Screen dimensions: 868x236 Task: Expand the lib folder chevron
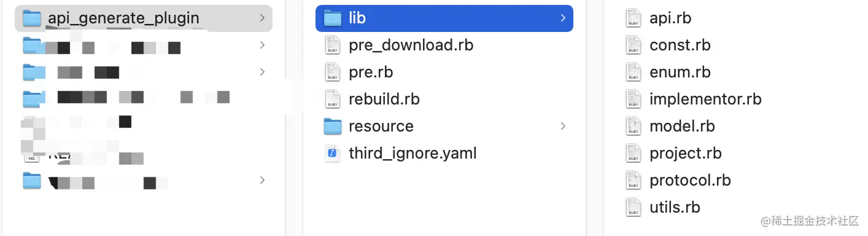[562, 18]
